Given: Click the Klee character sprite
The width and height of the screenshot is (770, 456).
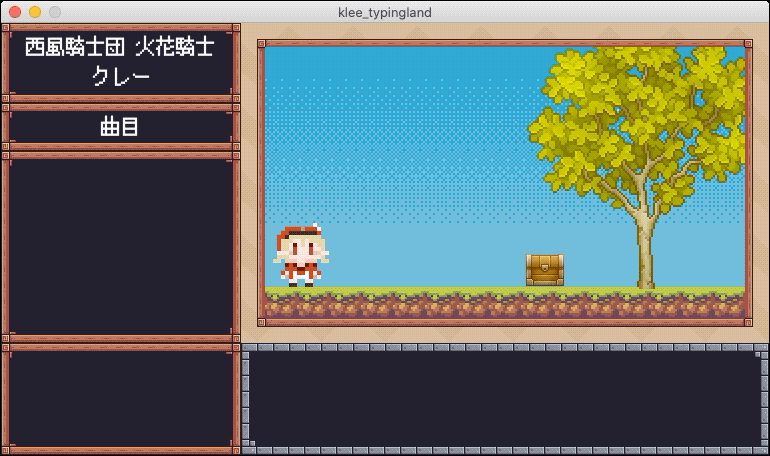Looking at the screenshot, I should point(301,257).
